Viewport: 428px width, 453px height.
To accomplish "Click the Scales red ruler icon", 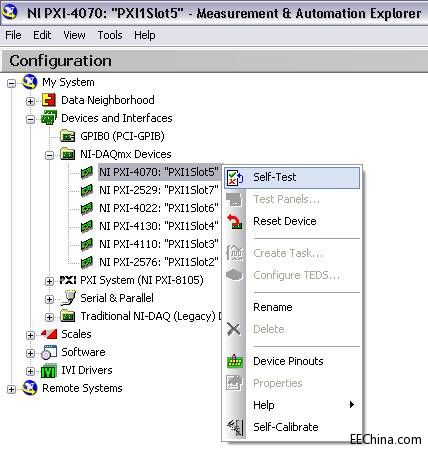I will (49, 334).
